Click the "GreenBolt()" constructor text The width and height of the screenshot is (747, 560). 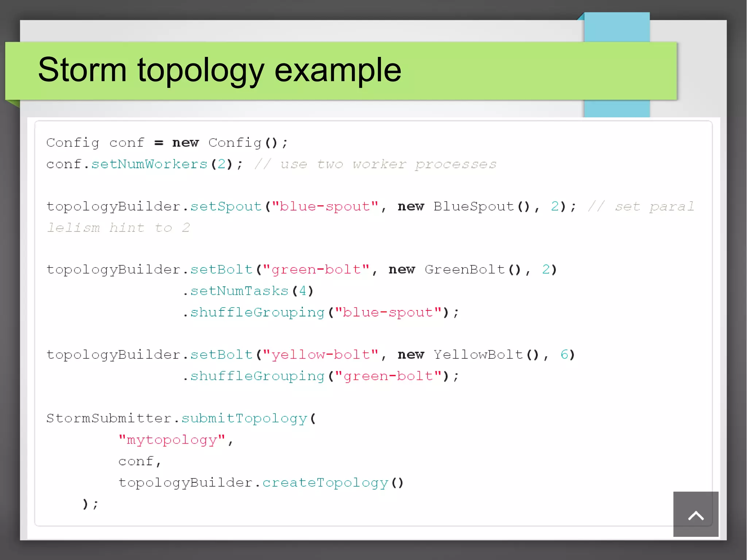tap(473, 270)
